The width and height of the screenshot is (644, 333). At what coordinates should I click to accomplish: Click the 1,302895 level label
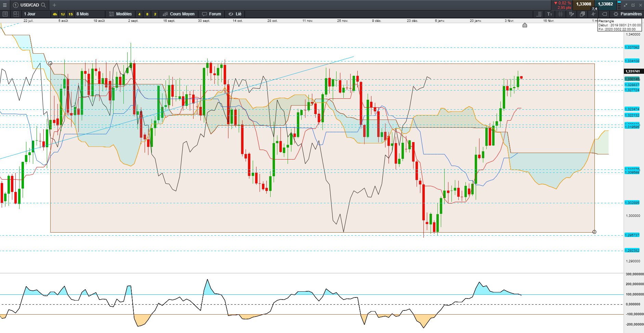(x=632, y=203)
